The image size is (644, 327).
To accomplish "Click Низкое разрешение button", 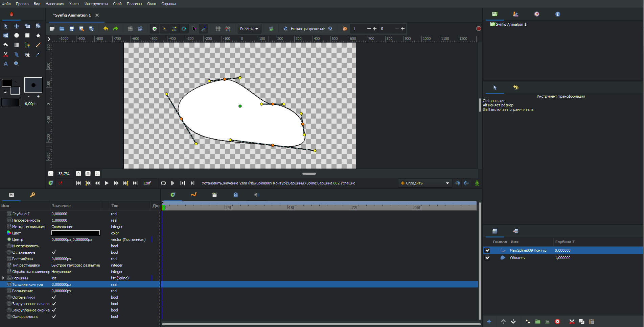I will (x=307, y=29).
